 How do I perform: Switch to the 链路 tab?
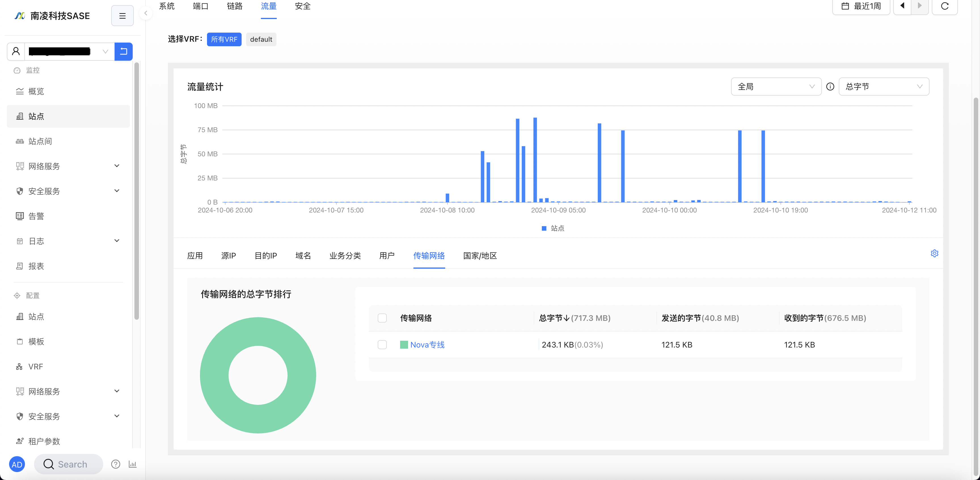click(x=235, y=6)
